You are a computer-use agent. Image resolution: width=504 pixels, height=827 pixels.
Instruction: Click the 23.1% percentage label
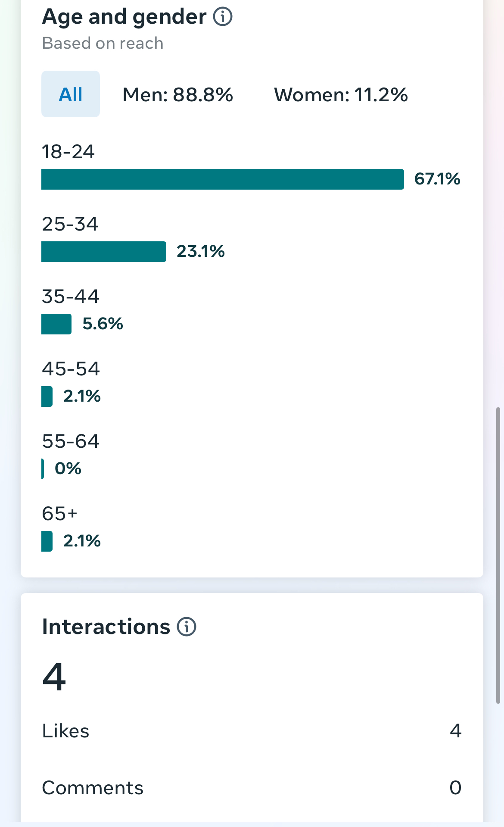click(201, 251)
